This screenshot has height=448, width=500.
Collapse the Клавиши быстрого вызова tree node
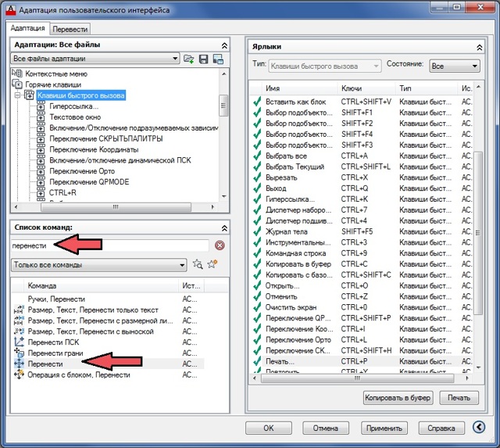pyautogui.click(x=18, y=95)
